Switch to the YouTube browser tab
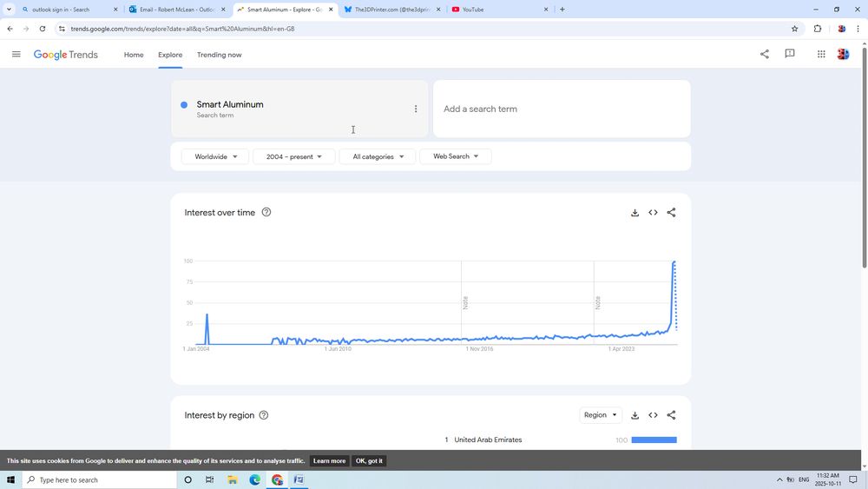The image size is (868, 489). [x=499, y=10]
